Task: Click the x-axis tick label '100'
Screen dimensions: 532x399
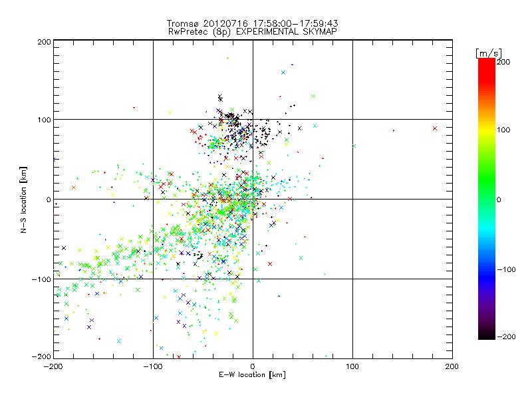Action: (x=352, y=366)
